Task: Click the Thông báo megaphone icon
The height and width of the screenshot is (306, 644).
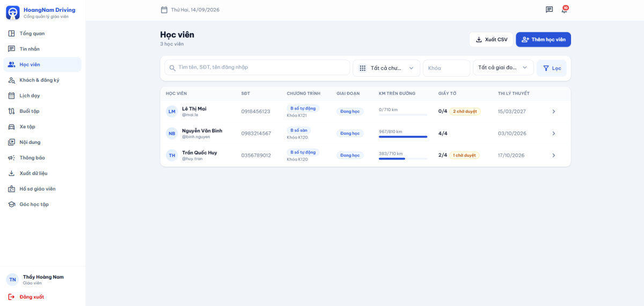Action: 11,158
